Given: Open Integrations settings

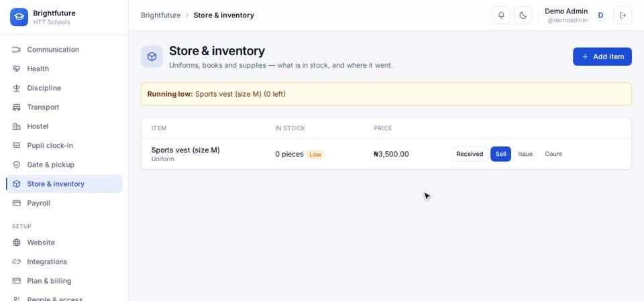Looking at the screenshot, I should point(64,261).
